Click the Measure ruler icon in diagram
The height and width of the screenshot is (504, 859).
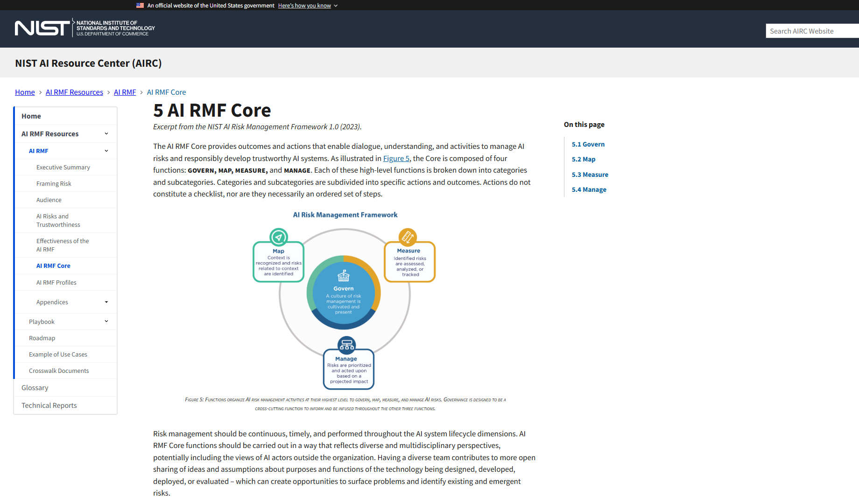point(408,237)
